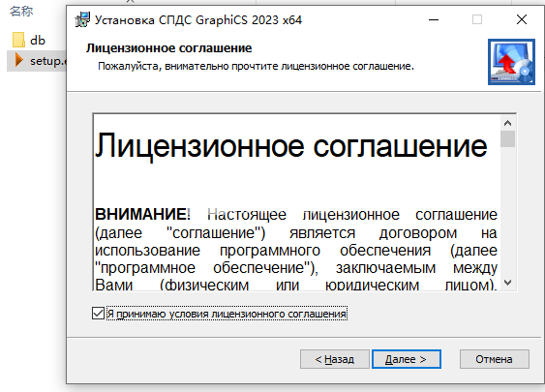
Task: Go to next step with Далее button
Action: pyautogui.click(x=407, y=359)
